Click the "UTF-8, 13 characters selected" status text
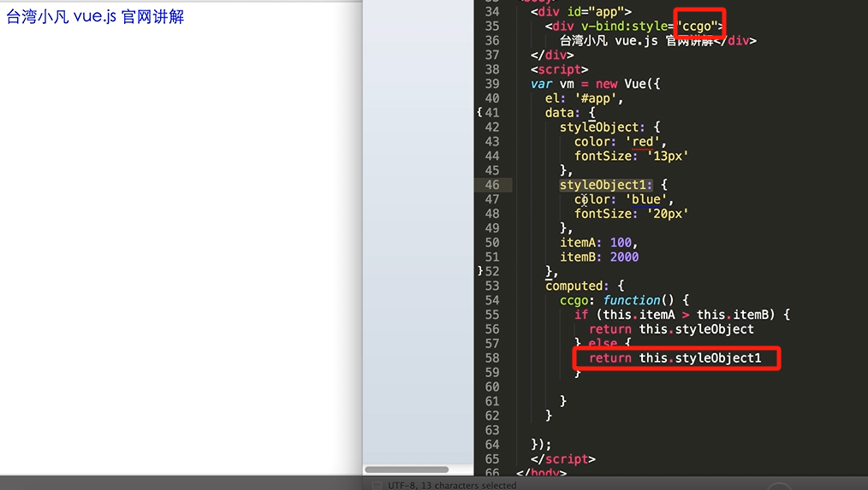Viewport: 868px width, 490px height. [452, 485]
